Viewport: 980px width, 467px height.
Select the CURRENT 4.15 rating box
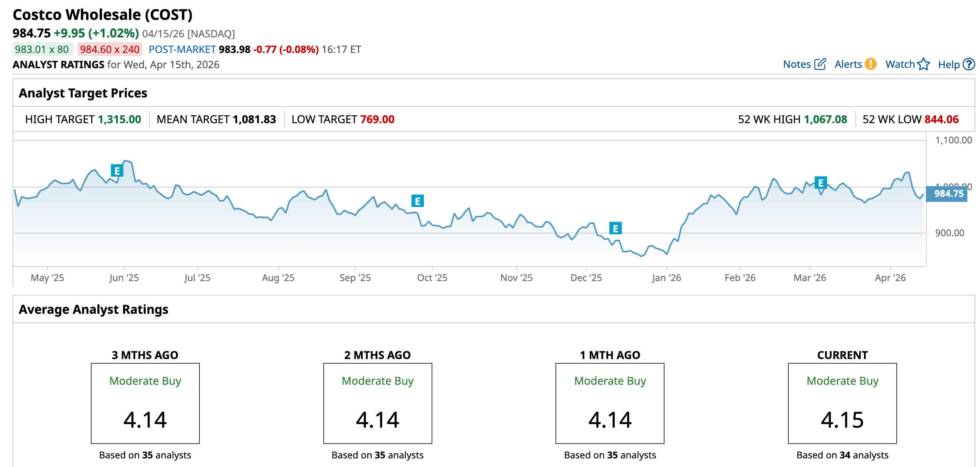tap(842, 403)
